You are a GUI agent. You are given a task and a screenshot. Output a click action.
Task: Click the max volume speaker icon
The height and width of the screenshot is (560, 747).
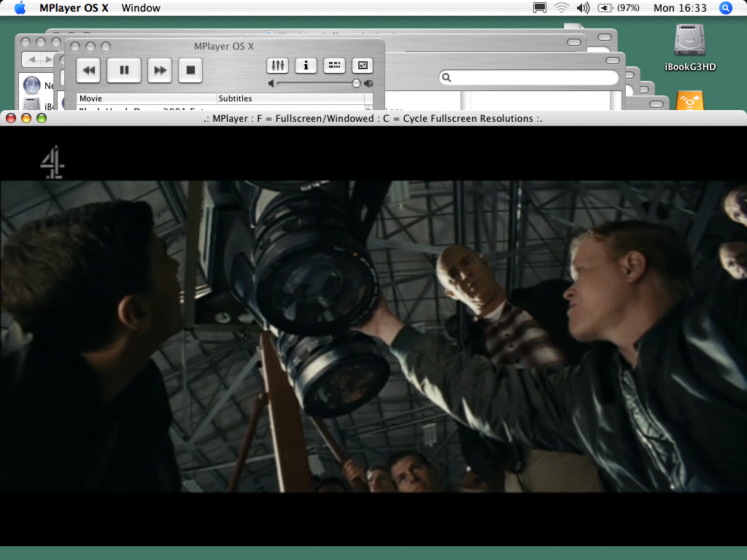coord(369,84)
